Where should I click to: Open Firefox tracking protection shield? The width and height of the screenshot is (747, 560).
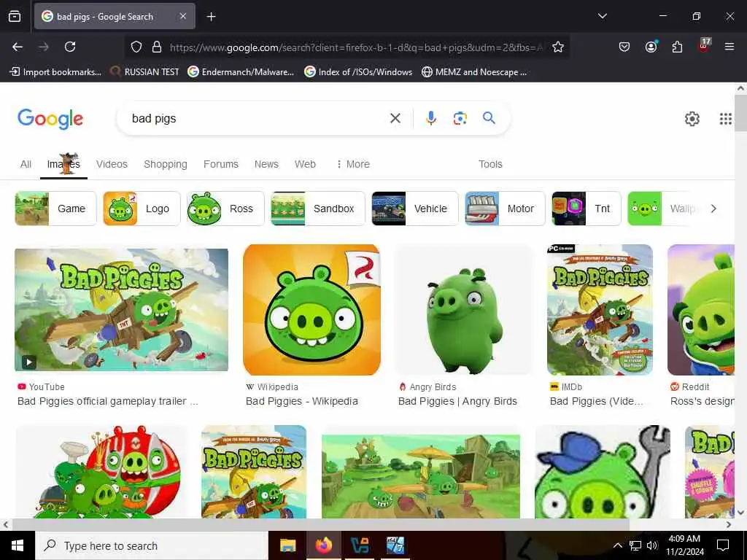tap(136, 47)
